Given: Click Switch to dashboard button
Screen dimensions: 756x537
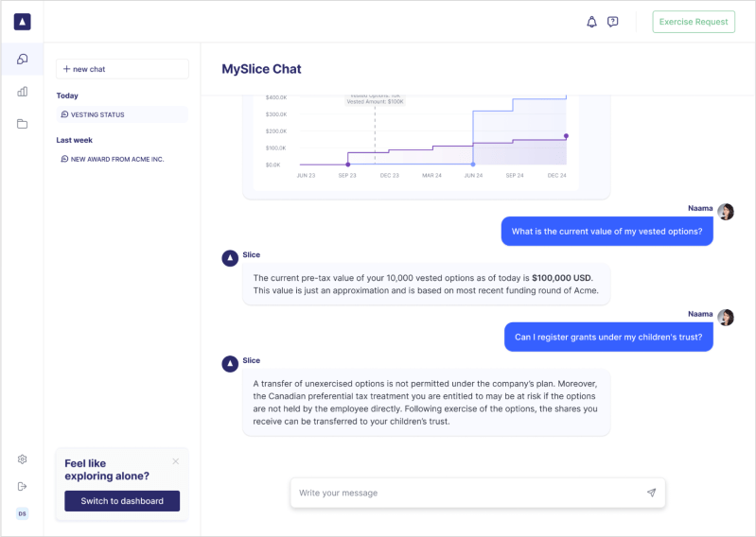Looking at the screenshot, I should coord(122,501).
